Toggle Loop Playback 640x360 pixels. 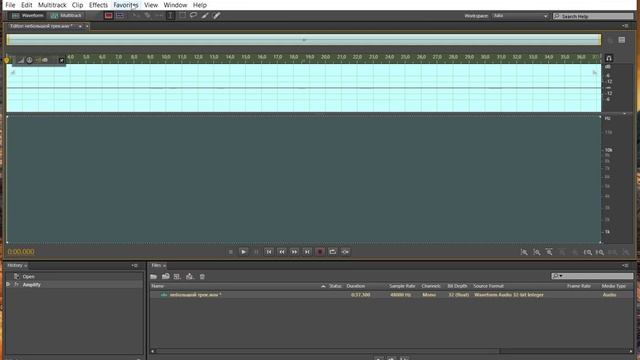click(333, 252)
